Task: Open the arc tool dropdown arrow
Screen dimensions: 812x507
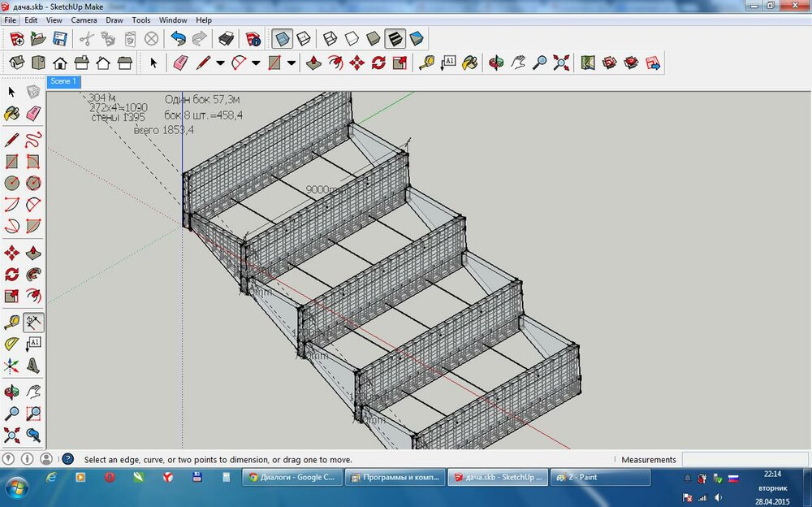Action: pyautogui.click(x=256, y=63)
